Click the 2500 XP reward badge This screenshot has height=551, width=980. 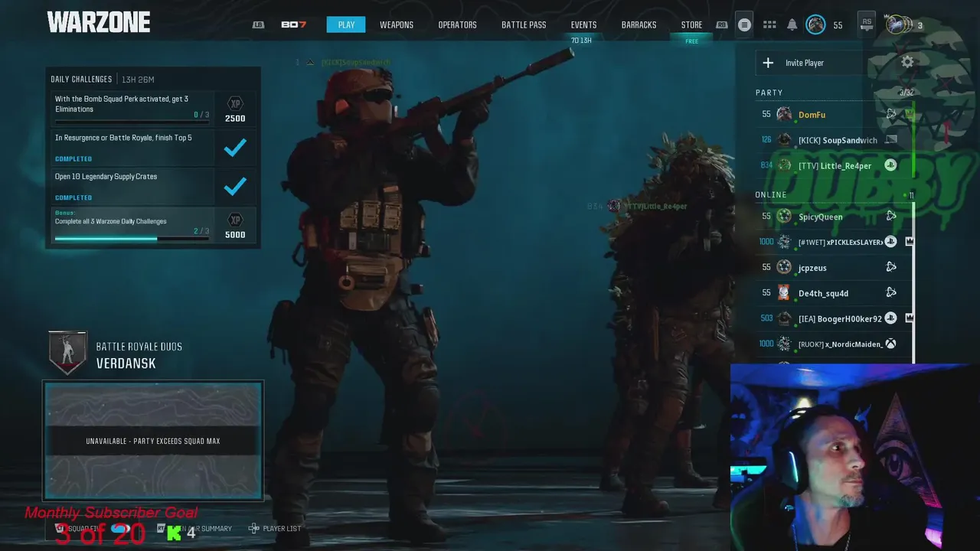(235, 109)
